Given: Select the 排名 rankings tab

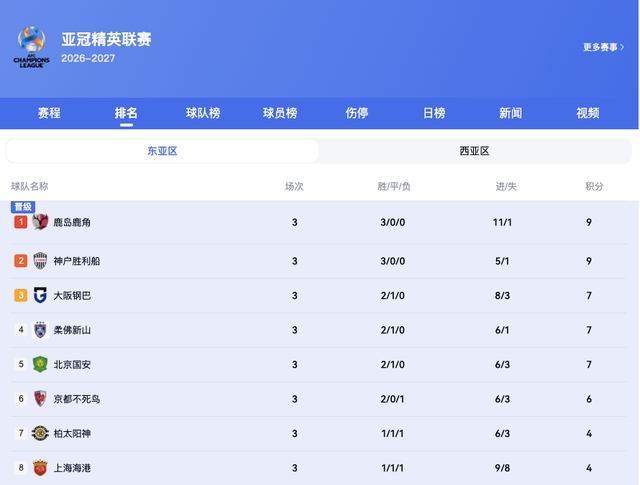Looking at the screenshot, I should 126,113.
